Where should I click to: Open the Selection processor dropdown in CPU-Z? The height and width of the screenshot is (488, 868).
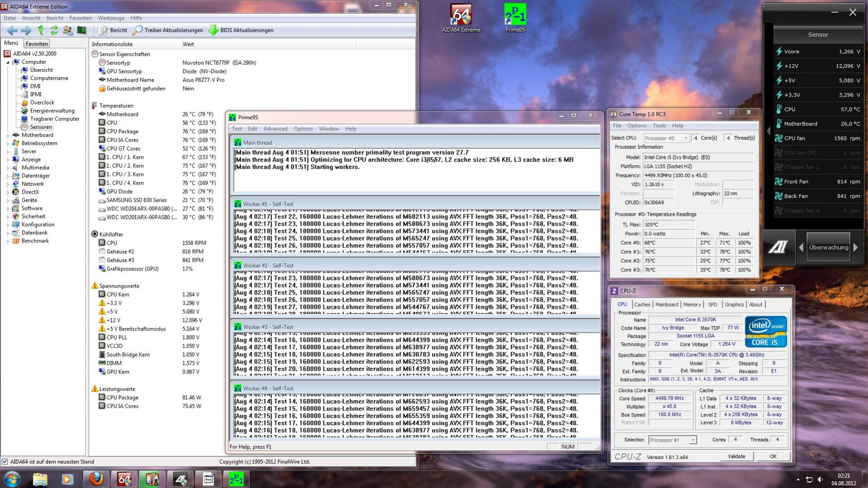point(672,440)
